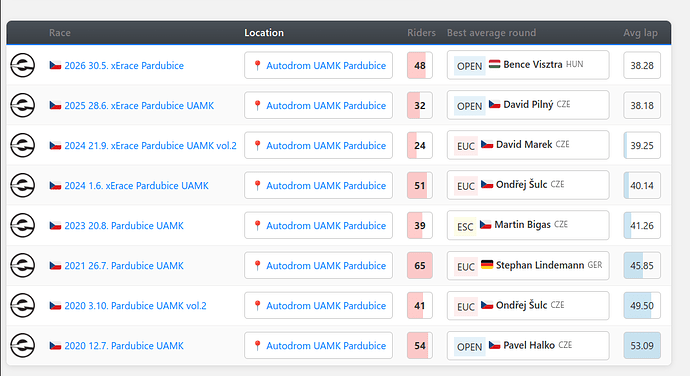
Task: Click the German flag next to Stephan Lindemann
Action: pos(487,265)
